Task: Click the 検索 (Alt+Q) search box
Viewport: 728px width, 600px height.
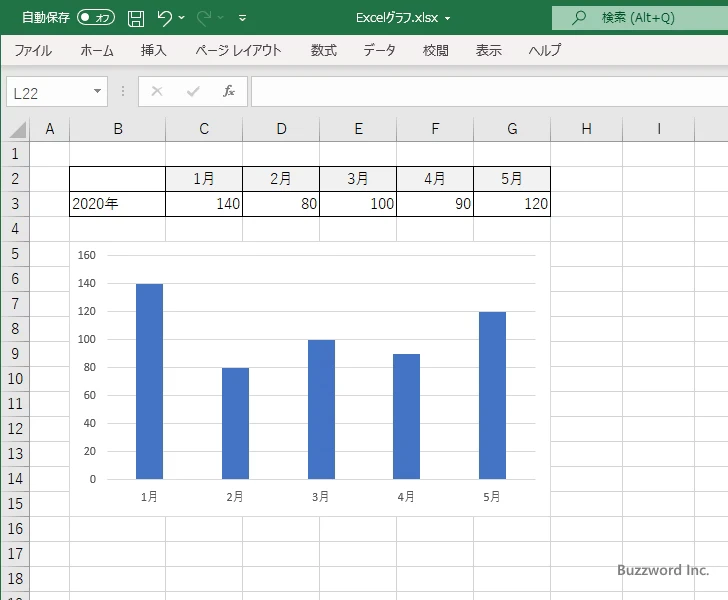Action: (x=640, y=18)
